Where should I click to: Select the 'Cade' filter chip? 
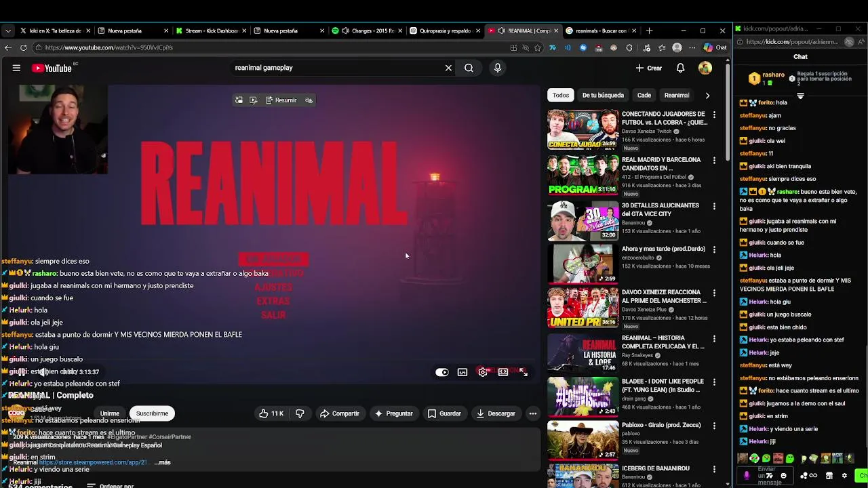tap(644, 96)
